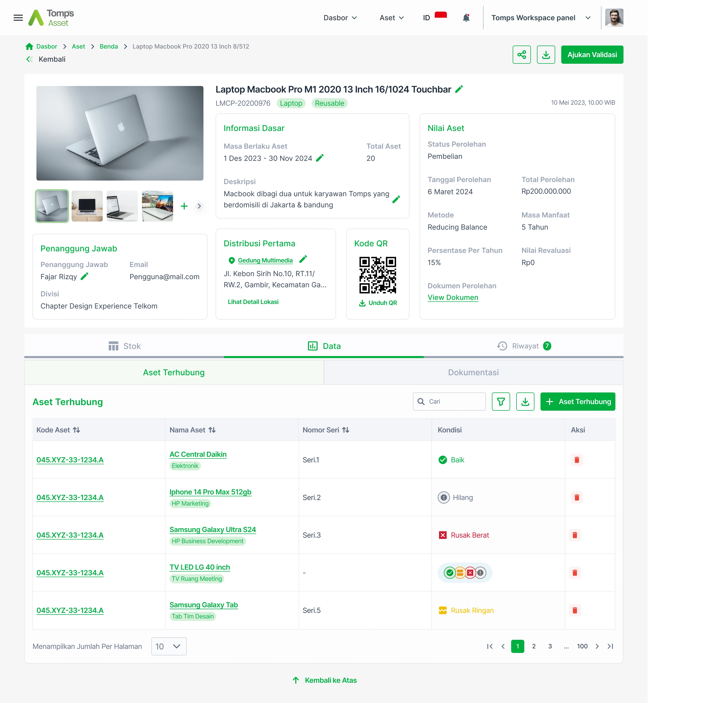728x703 pixels.
Task: Click Unduh QR to download the QR code
Action: click(x=377, y=302)
